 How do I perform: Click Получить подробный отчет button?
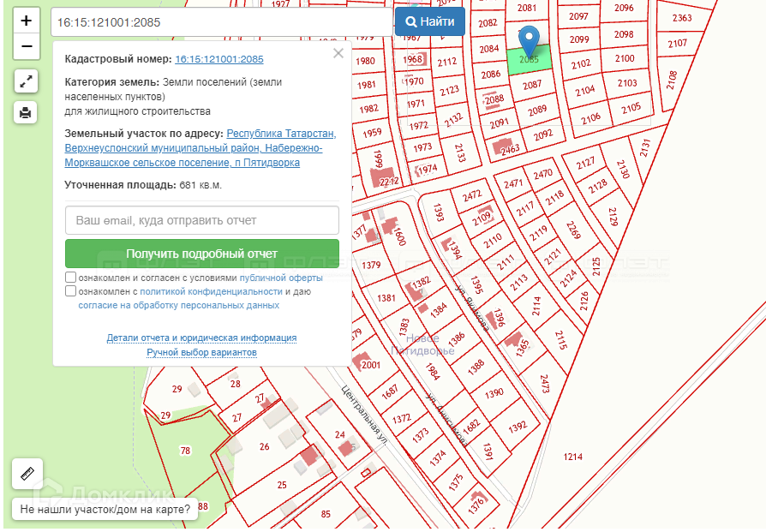201,254
